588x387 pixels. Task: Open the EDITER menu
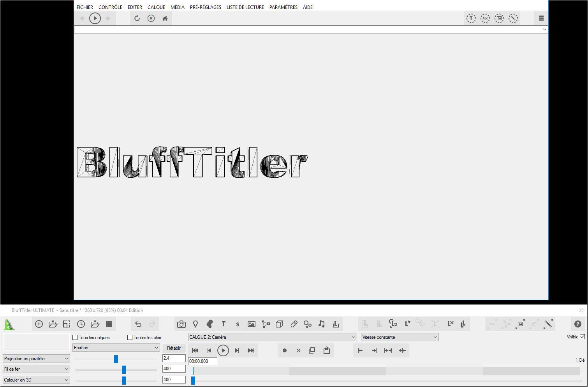(x=135, y=7)
